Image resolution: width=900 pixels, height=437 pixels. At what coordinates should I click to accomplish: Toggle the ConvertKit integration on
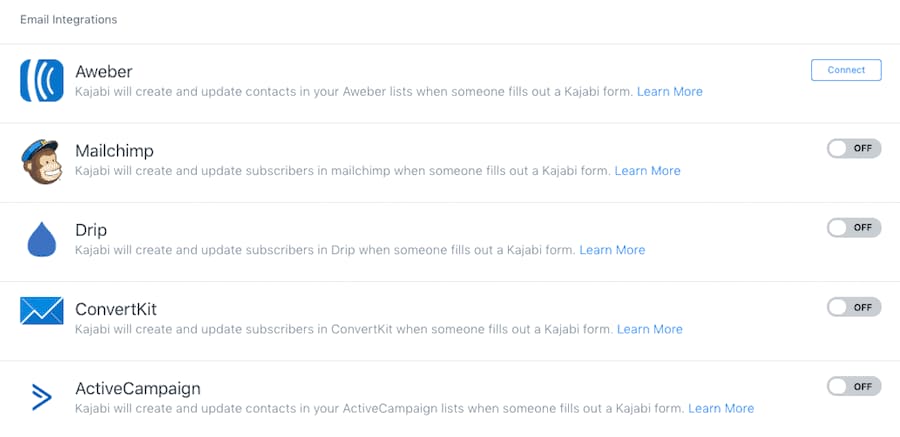854,307
